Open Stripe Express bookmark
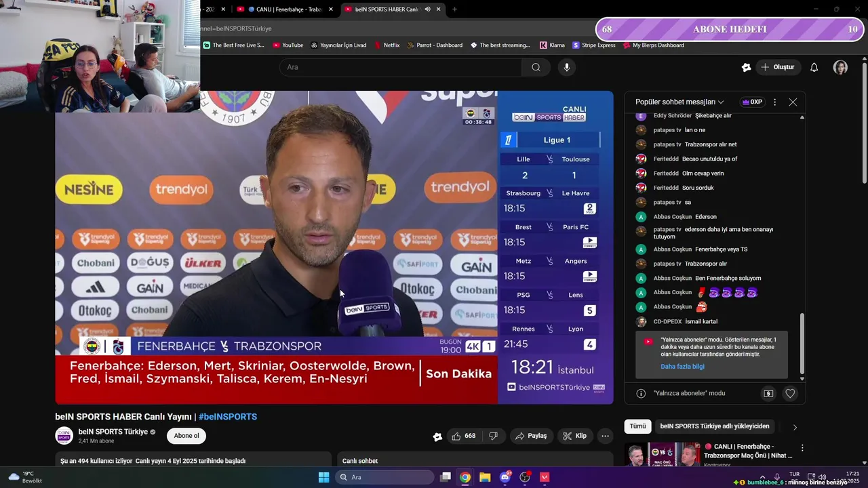This screenshot has height=488, width=868. click(594, 45)
